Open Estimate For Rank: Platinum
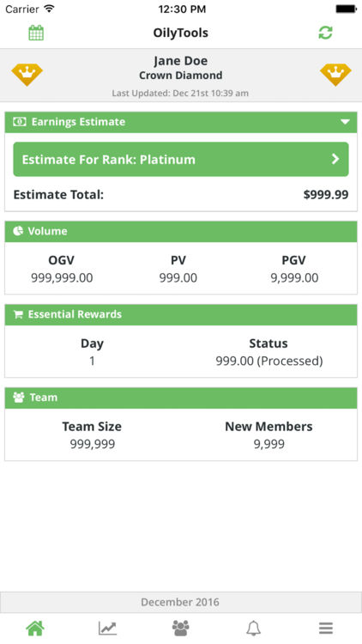This screenshot has height=644, width=362. point(181,160)
